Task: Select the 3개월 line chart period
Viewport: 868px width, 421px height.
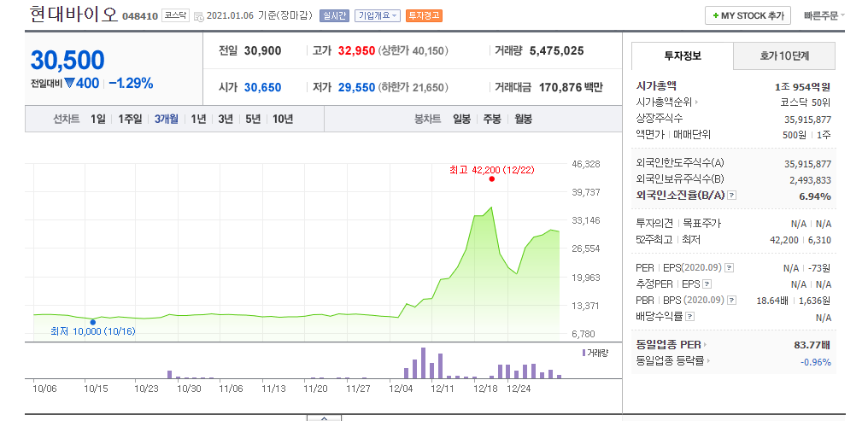Action: (x=166, y=119)
